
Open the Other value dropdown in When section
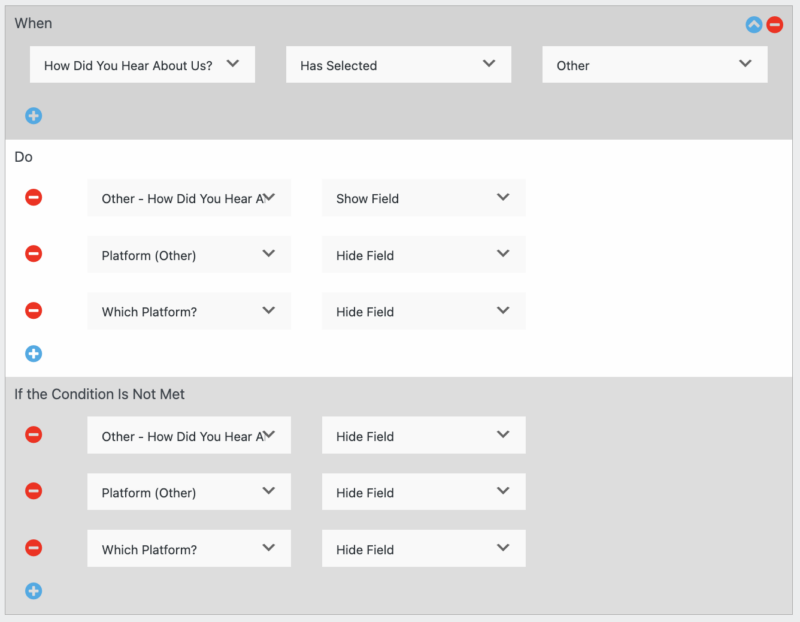click(x=654, y=63)
